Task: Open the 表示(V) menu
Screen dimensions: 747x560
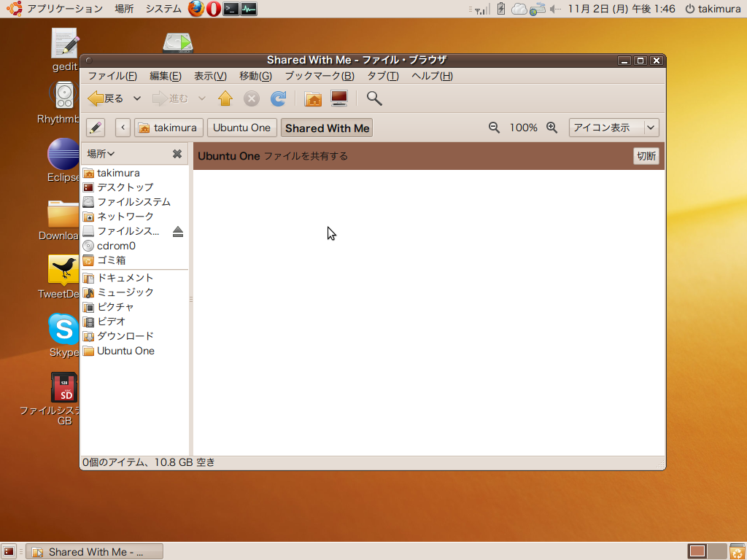Action: click(210, 76)
